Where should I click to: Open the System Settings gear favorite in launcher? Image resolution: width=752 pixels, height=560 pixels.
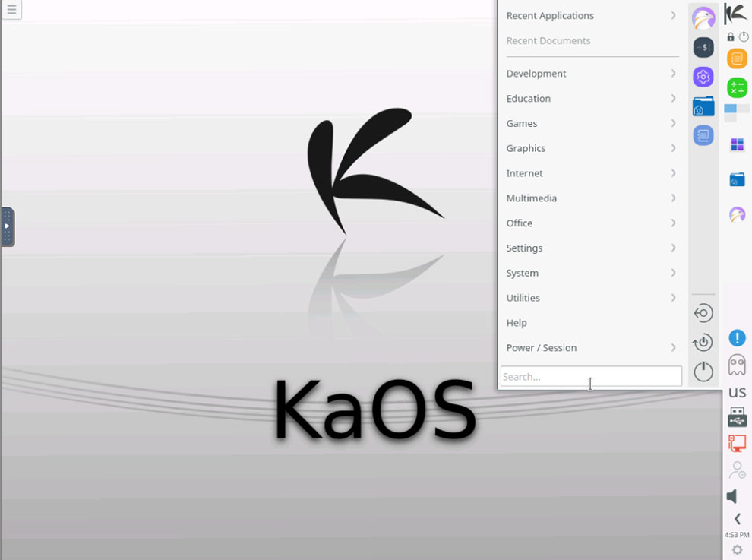click(703, 77)
